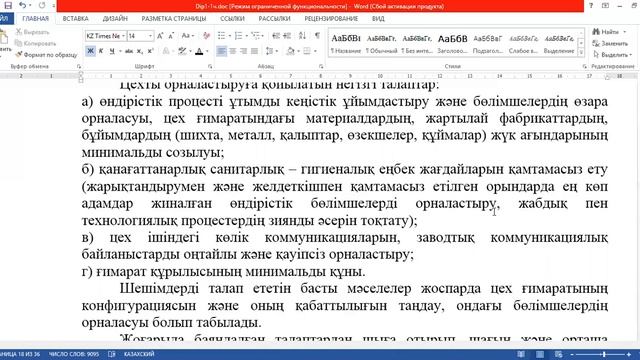640x360 pixels.
Task: Expand the styles gallery more arrow
Action: pos(581,52)
